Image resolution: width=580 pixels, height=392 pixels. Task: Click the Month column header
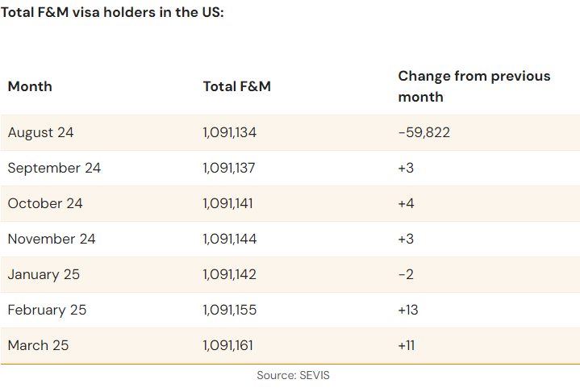coord(30,86)
